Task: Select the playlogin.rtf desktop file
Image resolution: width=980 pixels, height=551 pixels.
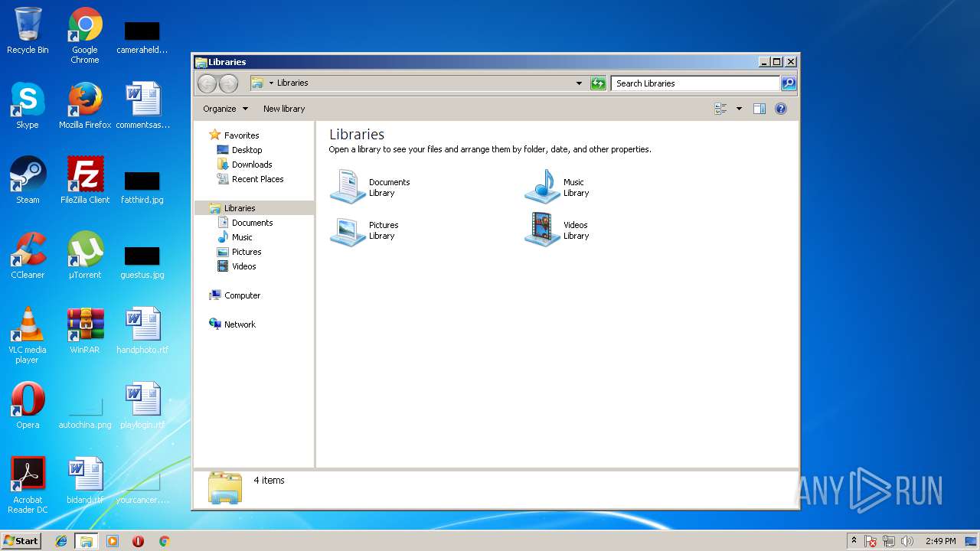Action: pyautogui.click(x=142, y=406)
